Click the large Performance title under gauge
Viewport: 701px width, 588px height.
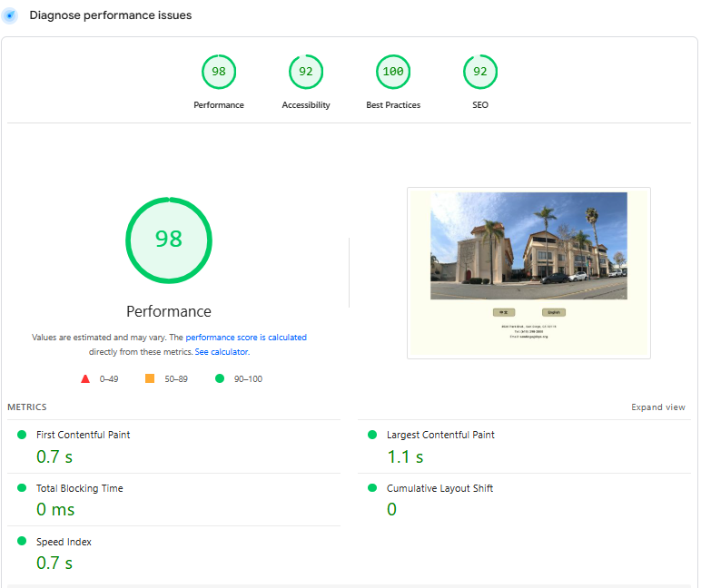tap(169, 311)
